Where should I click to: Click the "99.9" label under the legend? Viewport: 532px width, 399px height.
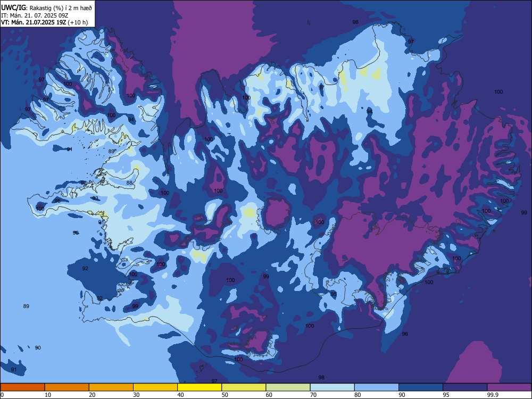point(493,395)
